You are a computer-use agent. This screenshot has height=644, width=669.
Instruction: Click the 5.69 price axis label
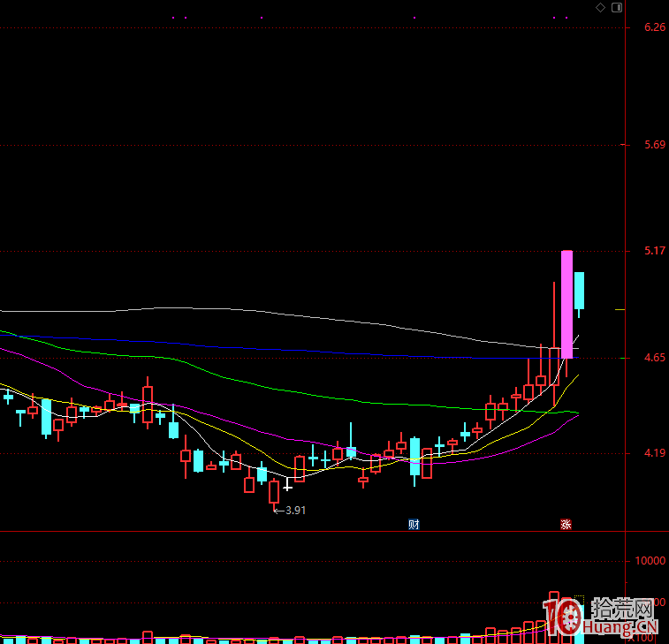coord(655,145)
